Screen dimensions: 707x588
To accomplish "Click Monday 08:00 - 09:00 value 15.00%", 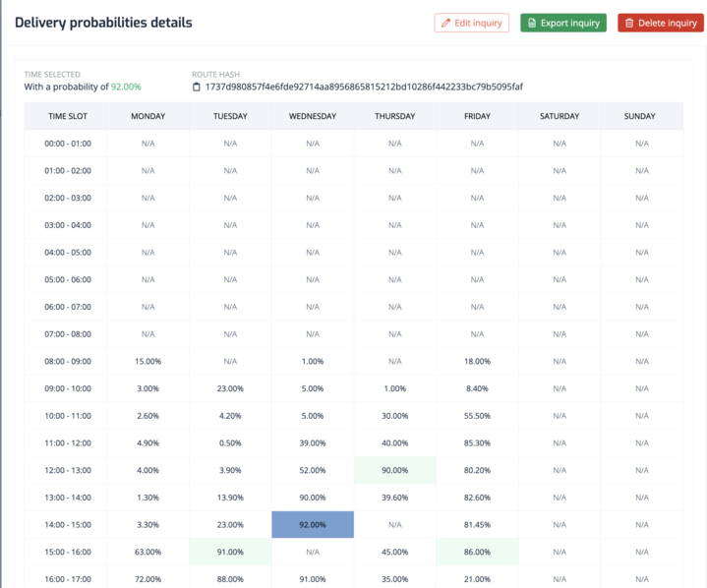I will coord(147,362).
